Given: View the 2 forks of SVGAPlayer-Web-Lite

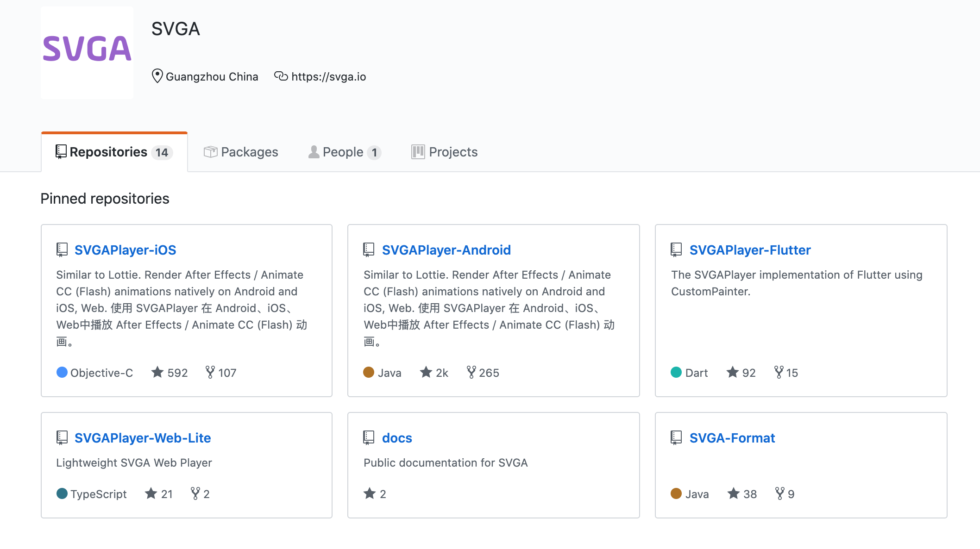Looking at the screenshot, I should [200, 494].
